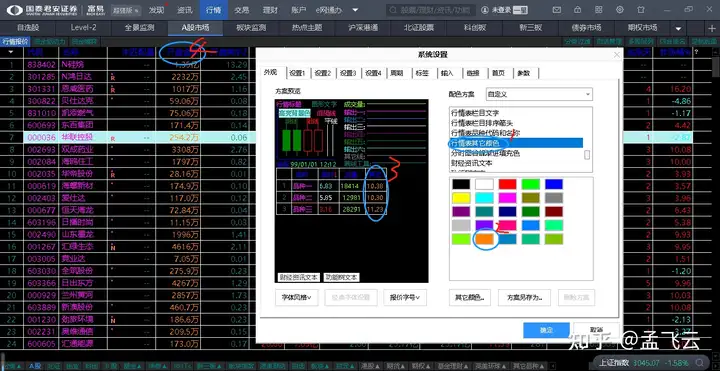Click the 超级版 version badge in the title bar
Viewport: 720px width, 371px height.
(126, 10)
